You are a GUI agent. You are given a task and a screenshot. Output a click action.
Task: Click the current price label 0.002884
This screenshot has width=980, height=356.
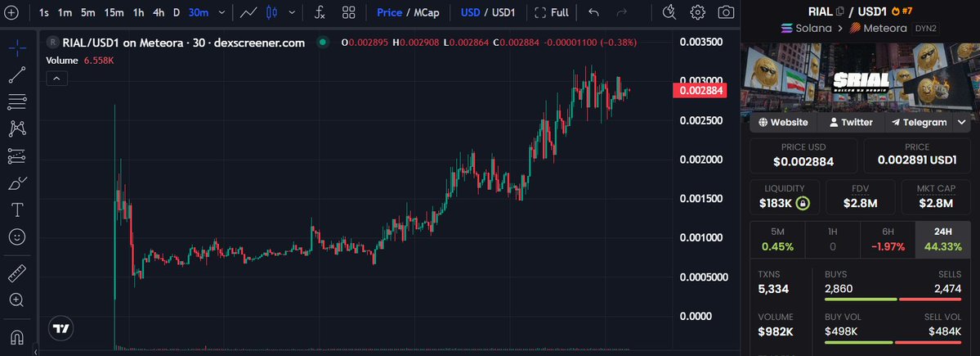[x=699, y=90]
